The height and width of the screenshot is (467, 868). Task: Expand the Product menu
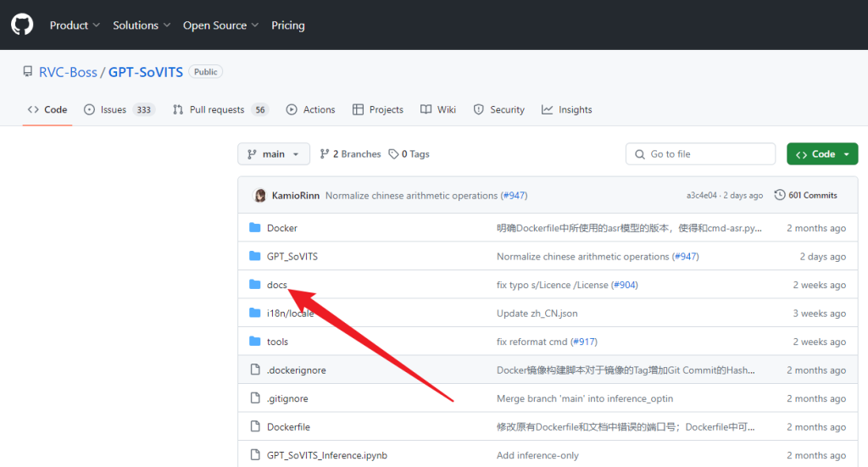(75, 25)
